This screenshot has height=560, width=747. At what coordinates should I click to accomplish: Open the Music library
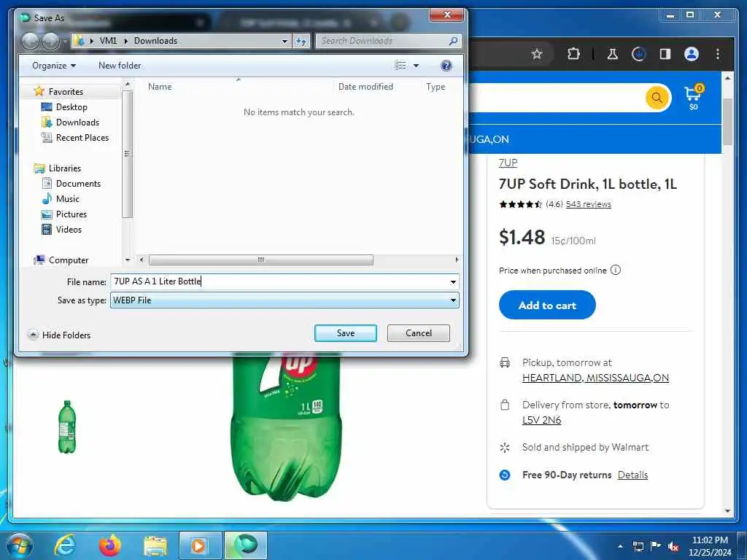(x=67, y=198)
